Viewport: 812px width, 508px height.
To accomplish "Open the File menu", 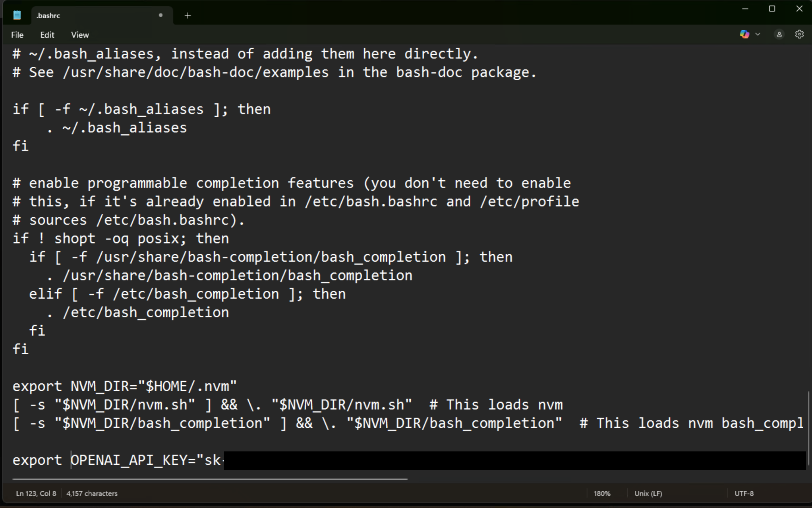I will [17, 35].
